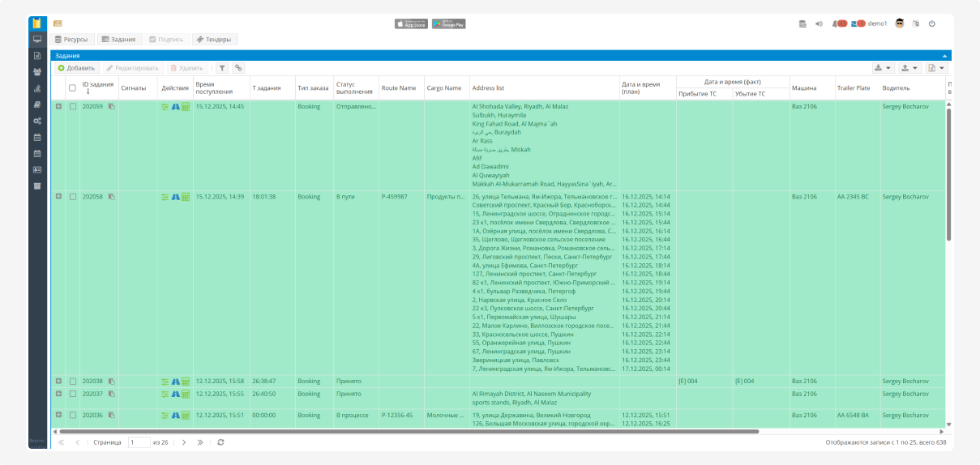Expand row 202058 with plus icon
This screenshot has width=980, height=465.
58,197
